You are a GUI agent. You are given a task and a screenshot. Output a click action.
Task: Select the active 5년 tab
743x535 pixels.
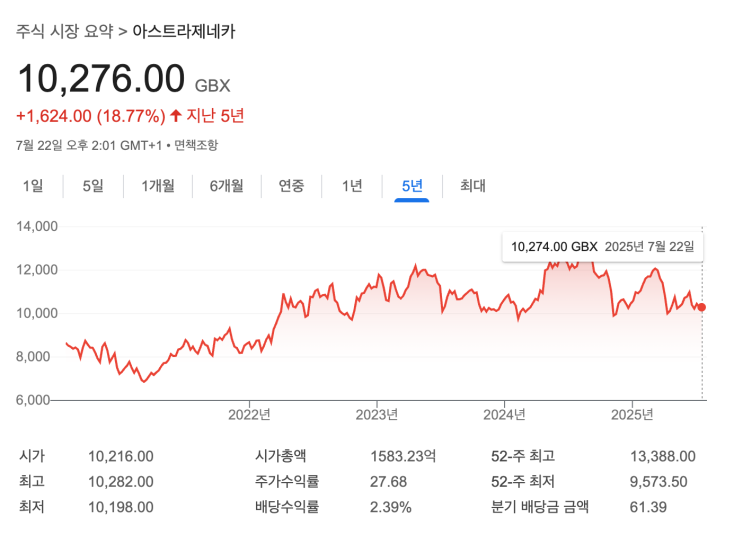(412, 186)
